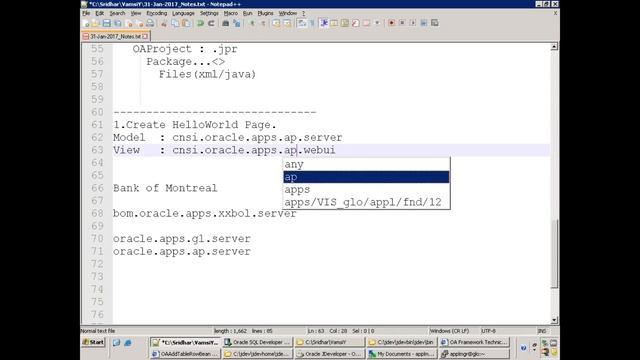640x360 pixels.
Task: Choose 'apps/VIS_glo/appl/fnd/12' autocomplete entry
Action: pyautogui.click(x=366, y=202)
